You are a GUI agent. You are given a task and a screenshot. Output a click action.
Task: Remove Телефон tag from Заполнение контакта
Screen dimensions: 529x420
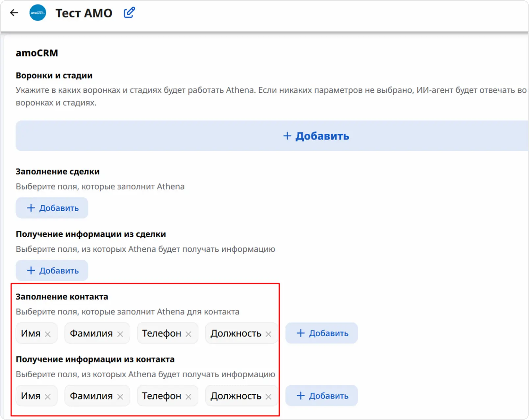188,334
